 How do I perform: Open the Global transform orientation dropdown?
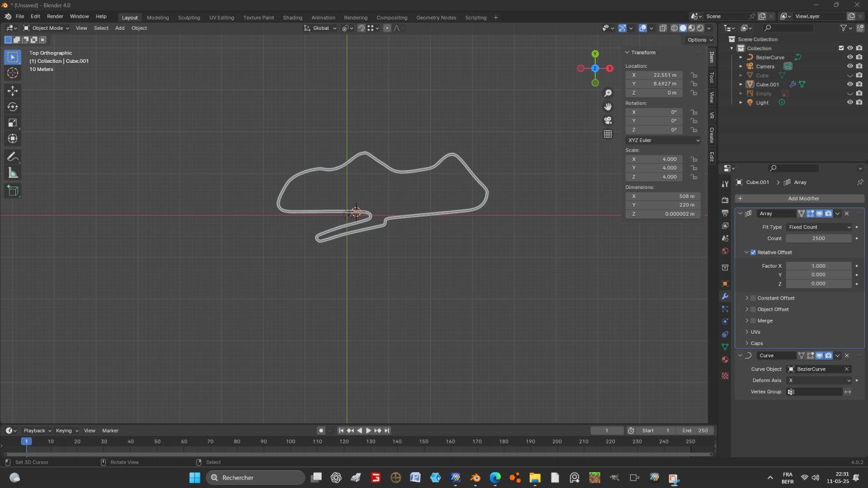pyautogui.click(x=320, y=28)
